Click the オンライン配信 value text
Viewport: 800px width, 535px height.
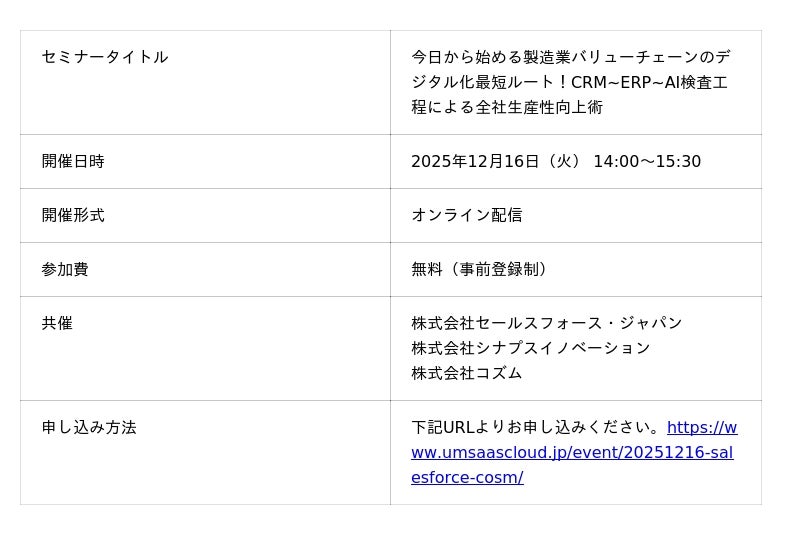[x=467, y=216]
